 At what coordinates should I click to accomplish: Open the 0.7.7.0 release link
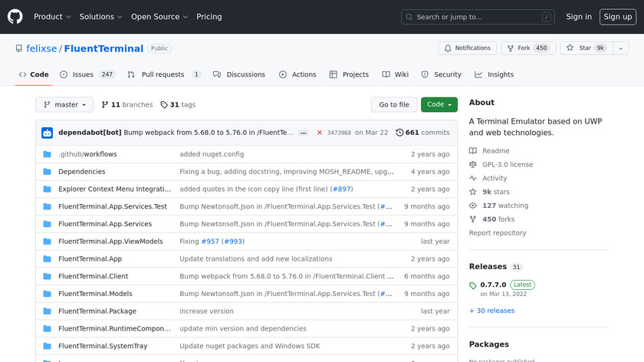coord(493,285)
